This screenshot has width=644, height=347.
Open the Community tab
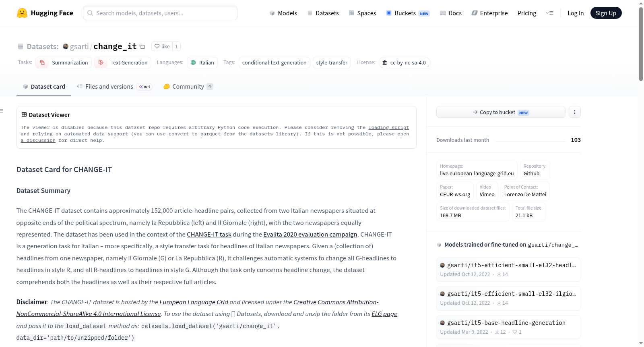tap(188, 86)
